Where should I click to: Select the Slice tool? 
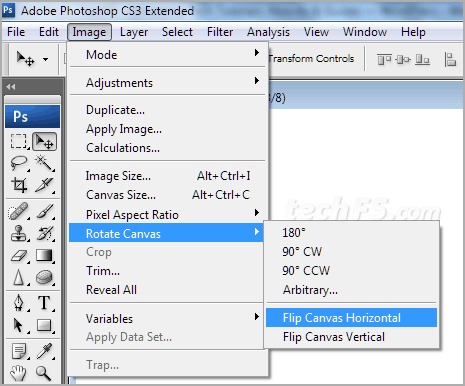click(44, 185)
